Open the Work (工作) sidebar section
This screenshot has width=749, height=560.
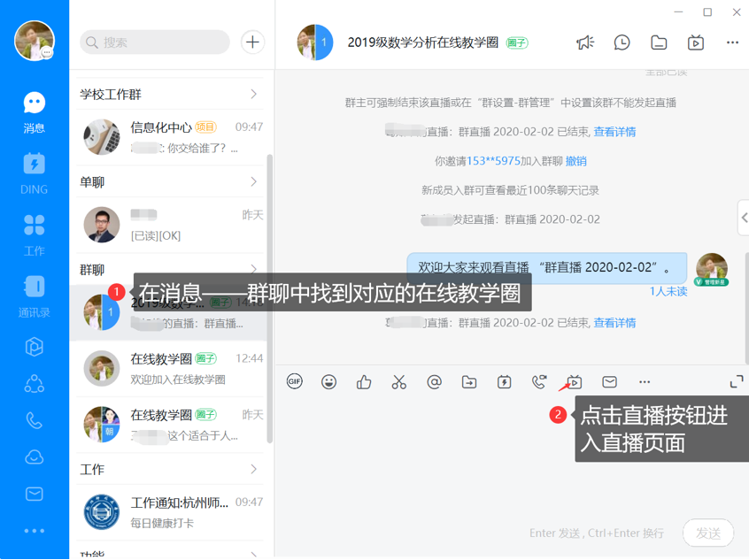(x=34, y=235)
